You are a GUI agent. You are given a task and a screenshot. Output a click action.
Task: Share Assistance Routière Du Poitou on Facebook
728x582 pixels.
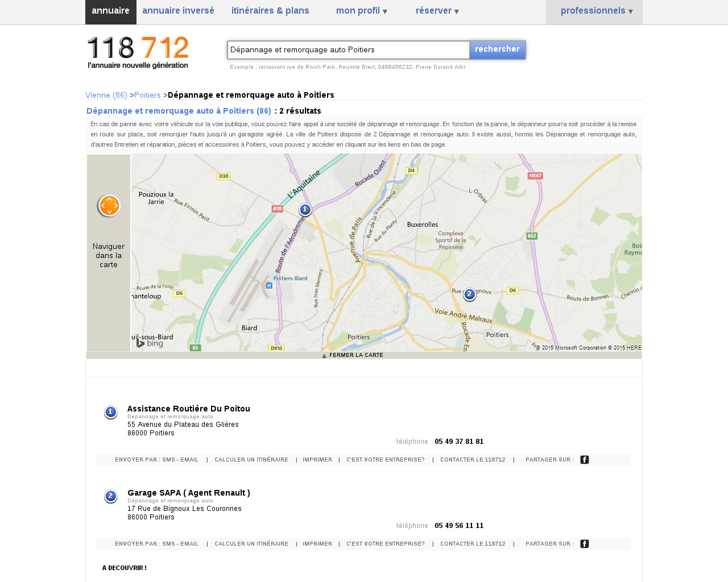click(584, 460)
